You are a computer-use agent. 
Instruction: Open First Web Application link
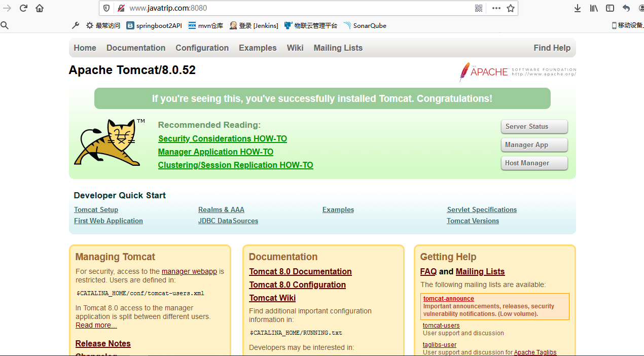[109, 221]
